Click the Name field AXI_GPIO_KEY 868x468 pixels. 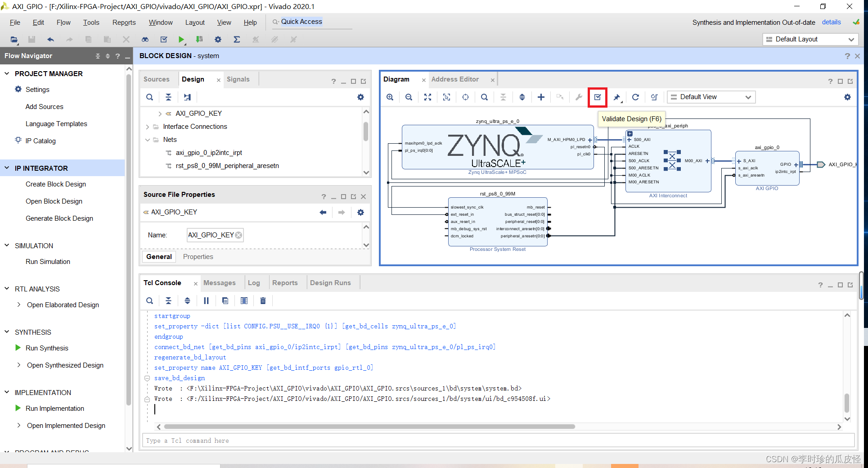pyautogui.click(x=215, y=235)
